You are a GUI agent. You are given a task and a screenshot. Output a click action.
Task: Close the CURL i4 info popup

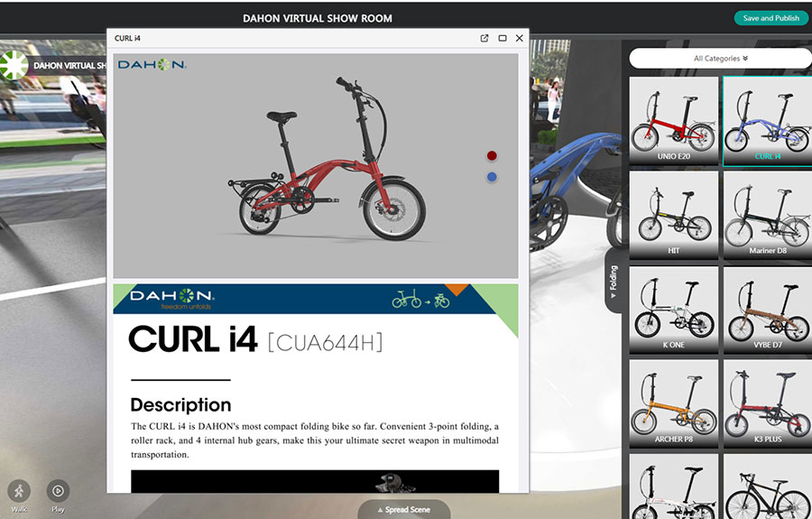519,39
